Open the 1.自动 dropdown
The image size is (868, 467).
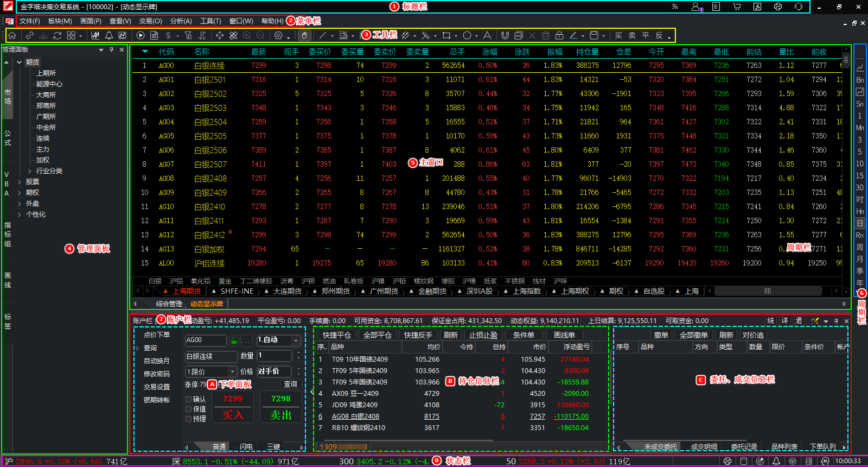[278, 340]
